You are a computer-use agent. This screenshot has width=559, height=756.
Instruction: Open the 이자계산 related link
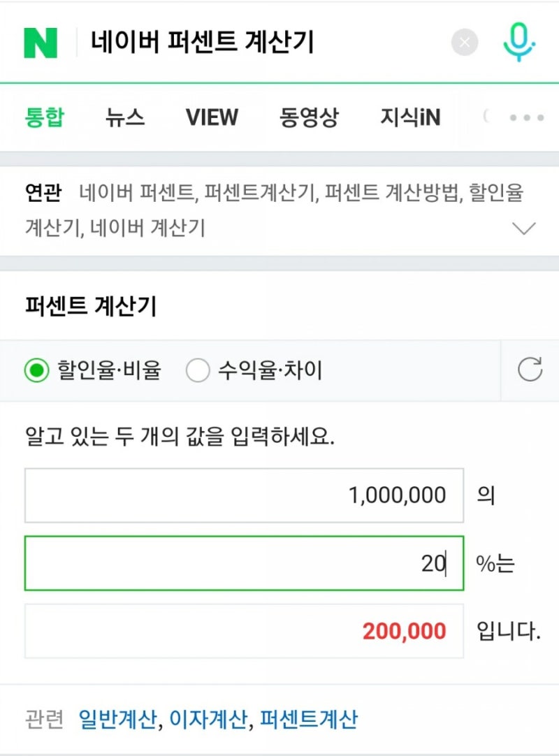209,719
